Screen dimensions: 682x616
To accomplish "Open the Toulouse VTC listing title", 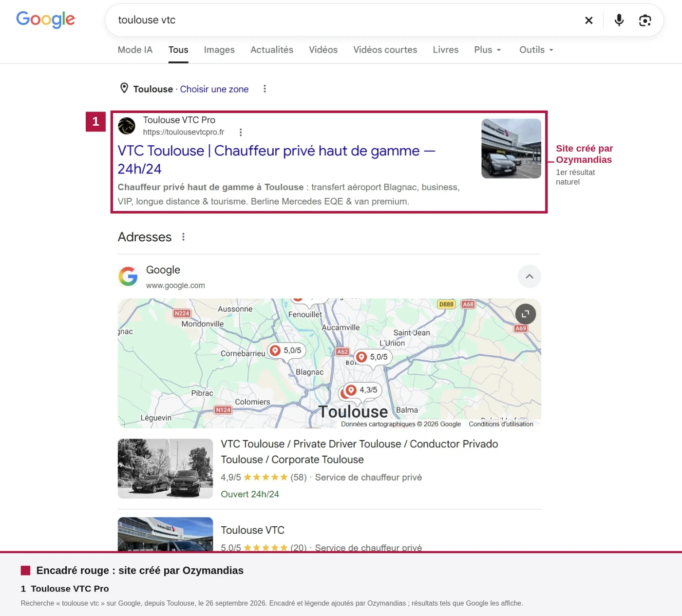I will pyautogui.click(x=252, y=530).
